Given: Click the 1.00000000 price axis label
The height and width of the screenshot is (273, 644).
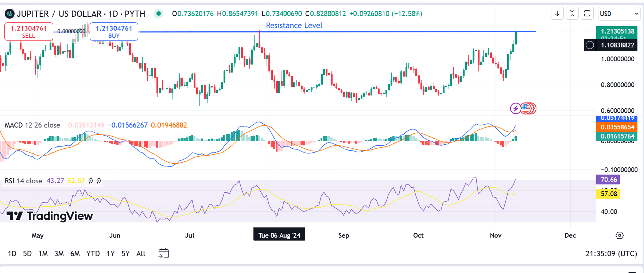Looking at the screenshot, I should point(617,59).
